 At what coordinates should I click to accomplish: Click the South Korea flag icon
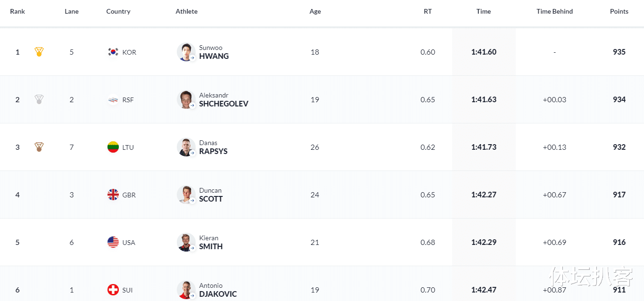pos(113,52)
